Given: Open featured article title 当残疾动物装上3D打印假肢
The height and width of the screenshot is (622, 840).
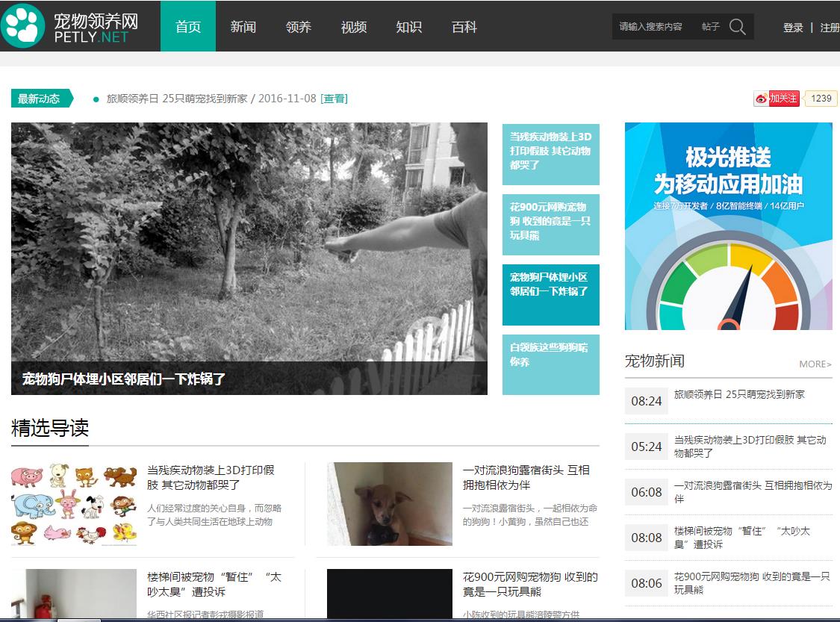Looking at the screenshot, I should tap(211, 477).
